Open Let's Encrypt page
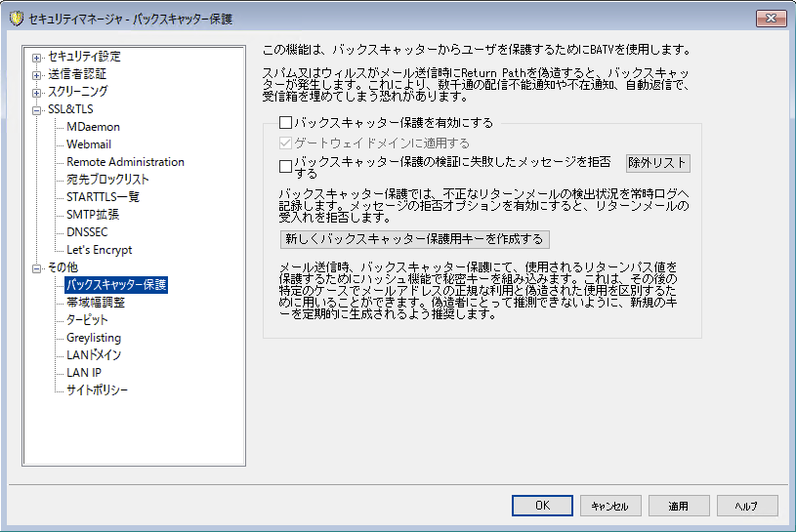 pyautogui.click(x=100, y=250)
